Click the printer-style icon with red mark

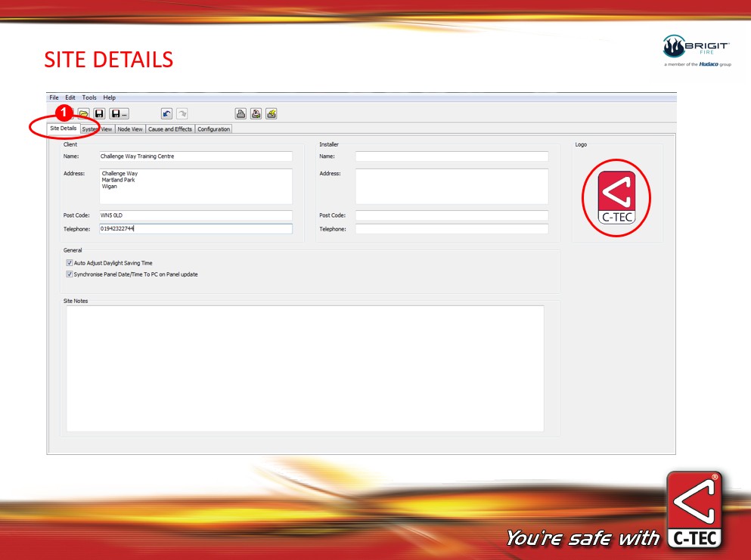coord(256,114)
